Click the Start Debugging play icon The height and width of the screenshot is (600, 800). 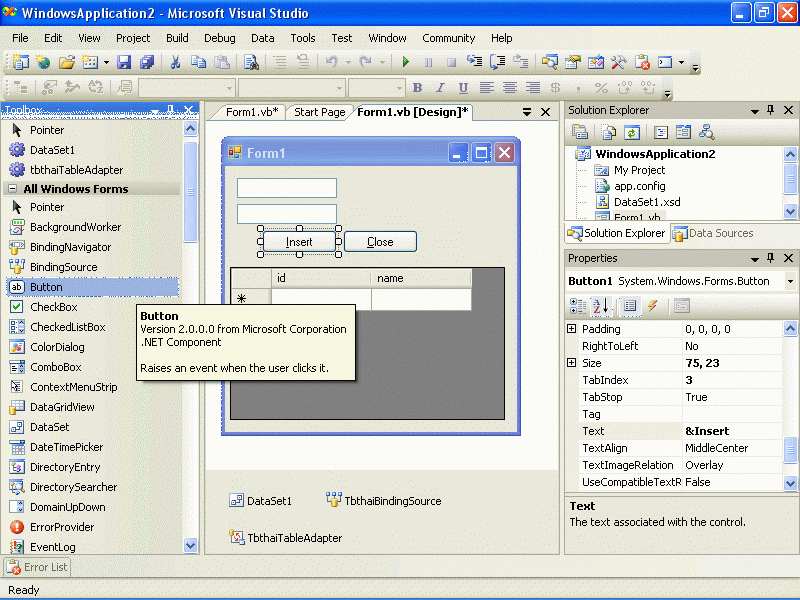click(x=406, y=62)
